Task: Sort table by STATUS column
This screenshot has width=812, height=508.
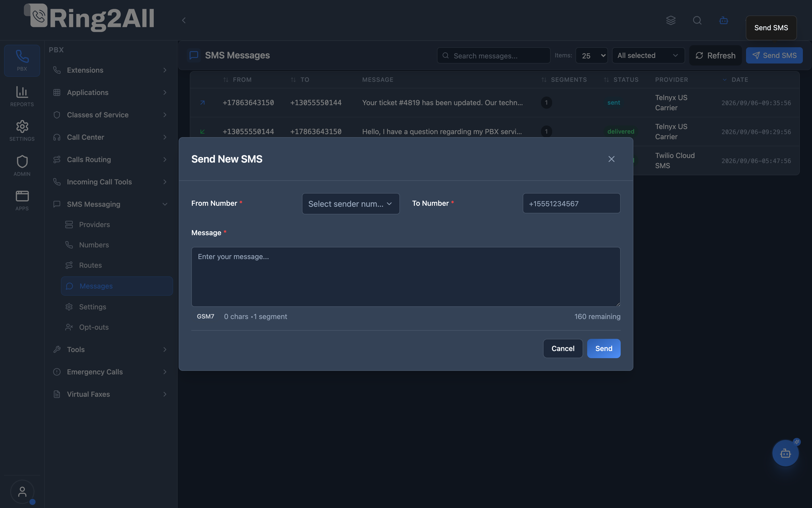Action: point(621,80)
